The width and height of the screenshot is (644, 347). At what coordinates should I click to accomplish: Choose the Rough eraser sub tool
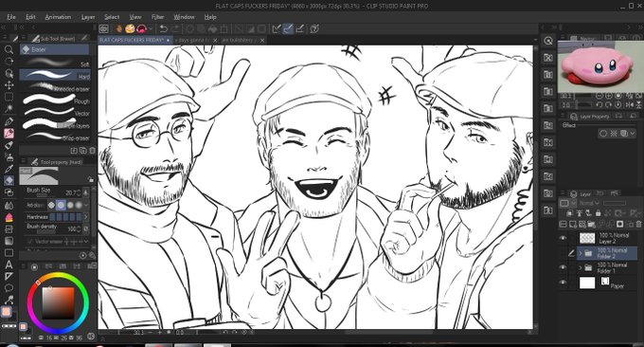pyautogui.click(x=55, y=100)
